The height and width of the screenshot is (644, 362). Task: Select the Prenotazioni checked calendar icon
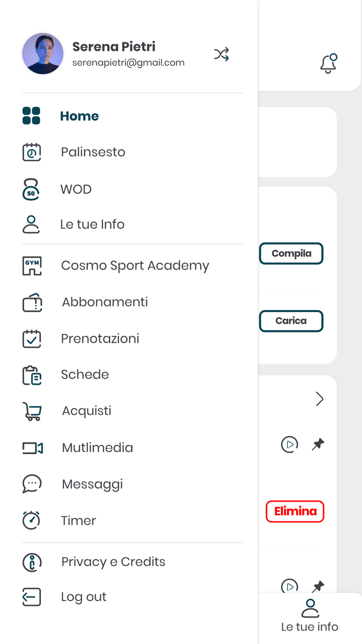click(32, 338)
